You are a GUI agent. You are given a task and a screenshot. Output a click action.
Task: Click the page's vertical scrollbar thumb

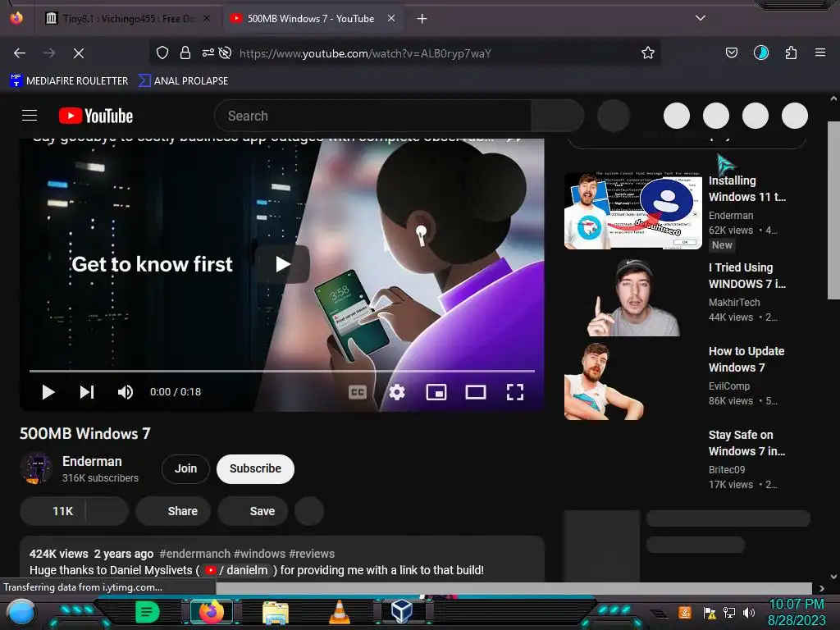point(833,210)
